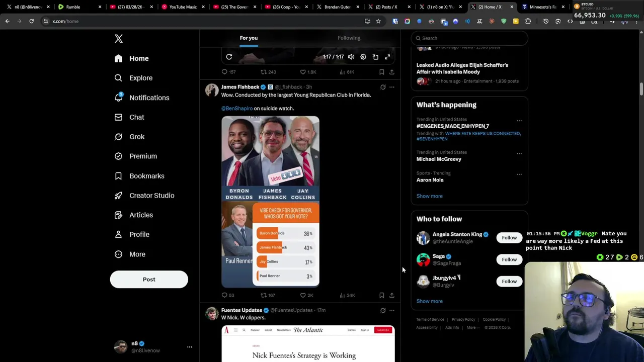Go to Profile page
The image size is (644, 362).
click(x=132, y=235)
